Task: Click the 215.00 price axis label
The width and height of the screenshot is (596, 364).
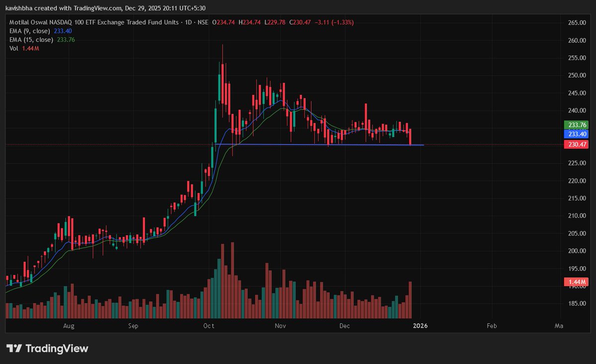Action: point(577,198)
